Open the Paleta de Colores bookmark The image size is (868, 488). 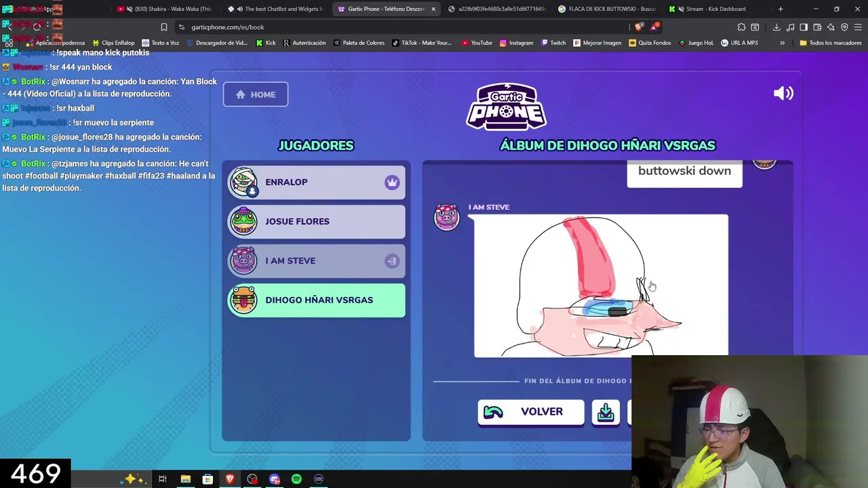point(359,43)
